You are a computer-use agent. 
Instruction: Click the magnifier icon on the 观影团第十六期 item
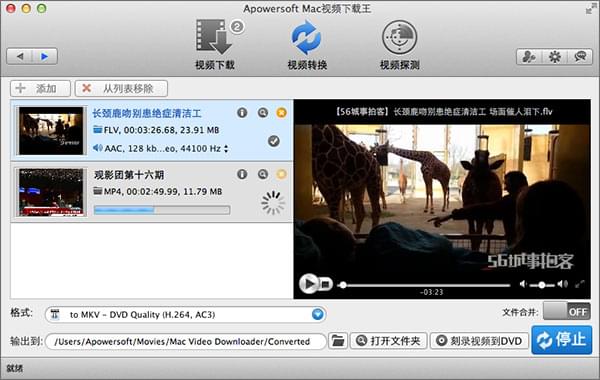262,175
